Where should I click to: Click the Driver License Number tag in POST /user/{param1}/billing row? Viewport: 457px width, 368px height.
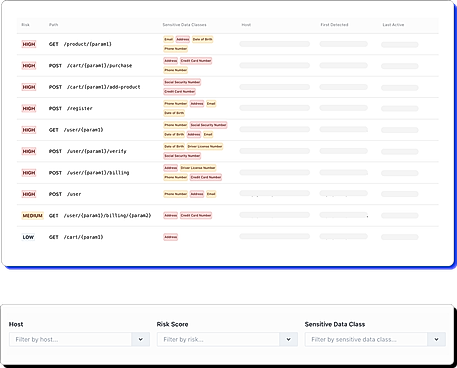click(198, 168)
